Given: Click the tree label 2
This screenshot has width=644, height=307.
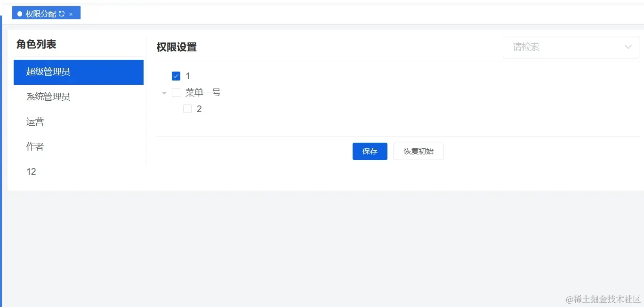Looking at the screenshot, I should 199,109.
